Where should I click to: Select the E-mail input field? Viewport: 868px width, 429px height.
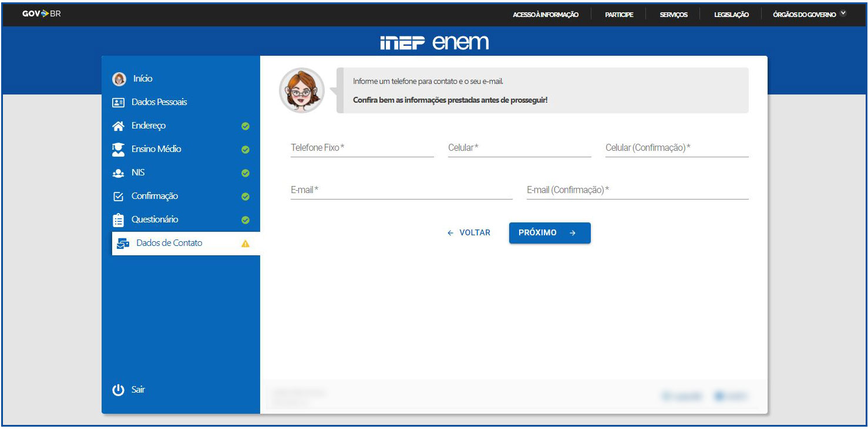pos(401,191)
